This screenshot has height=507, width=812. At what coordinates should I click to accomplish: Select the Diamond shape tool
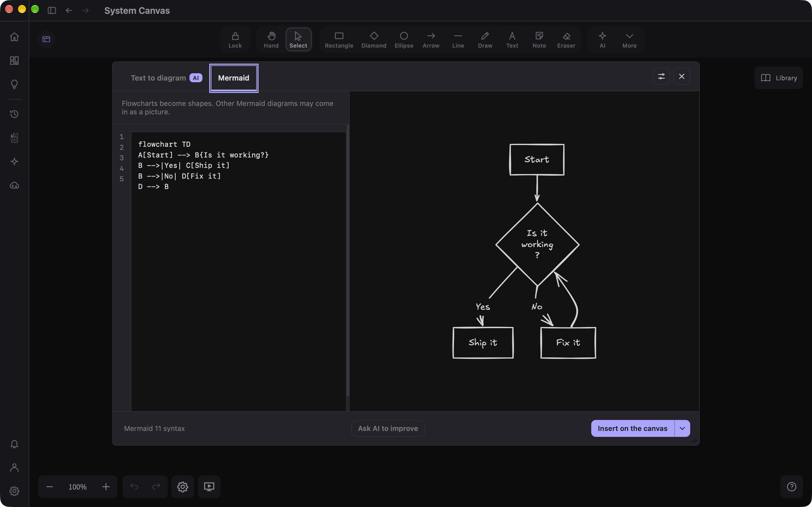coord(374,39)
